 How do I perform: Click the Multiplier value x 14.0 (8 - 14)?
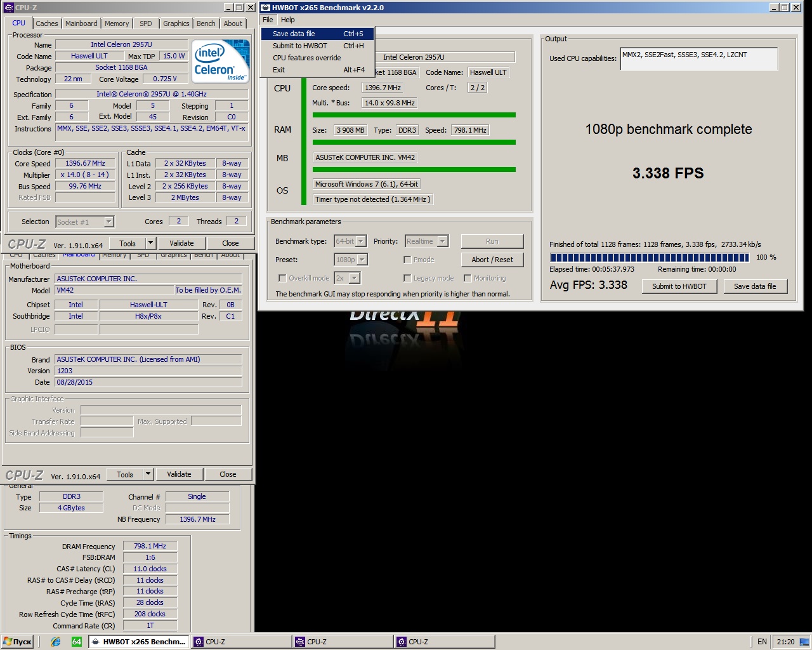[x=86, y=175]
